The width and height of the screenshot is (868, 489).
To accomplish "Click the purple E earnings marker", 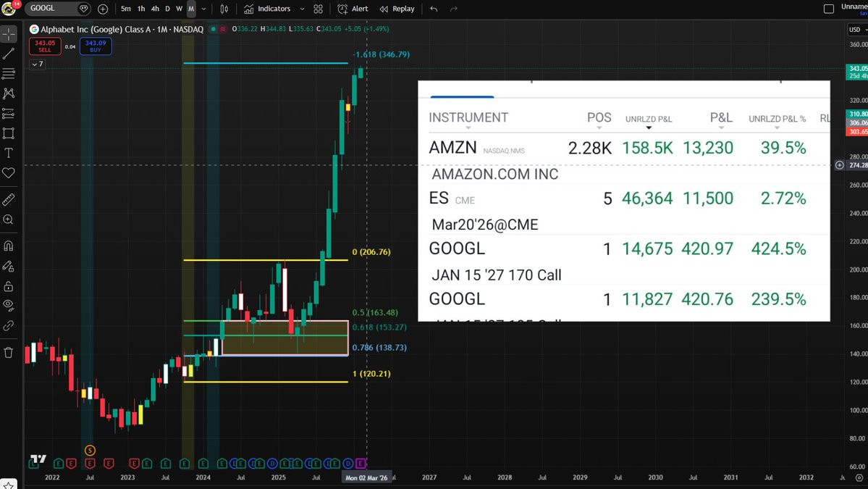I will (361, 463).
